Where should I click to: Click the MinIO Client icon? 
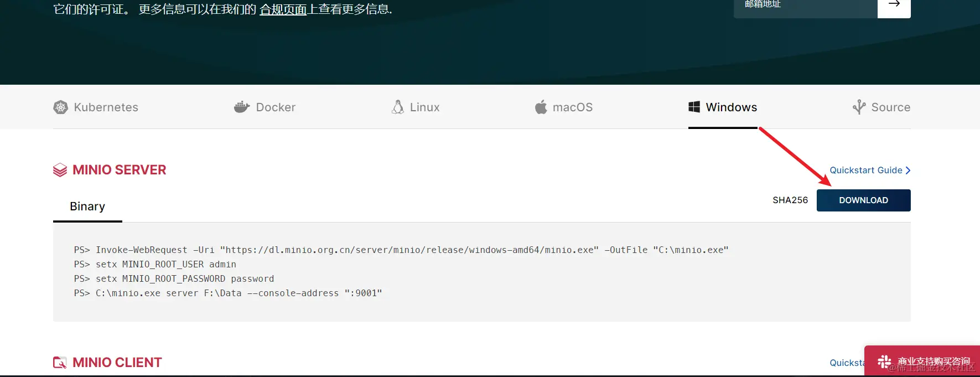(60, 363)
